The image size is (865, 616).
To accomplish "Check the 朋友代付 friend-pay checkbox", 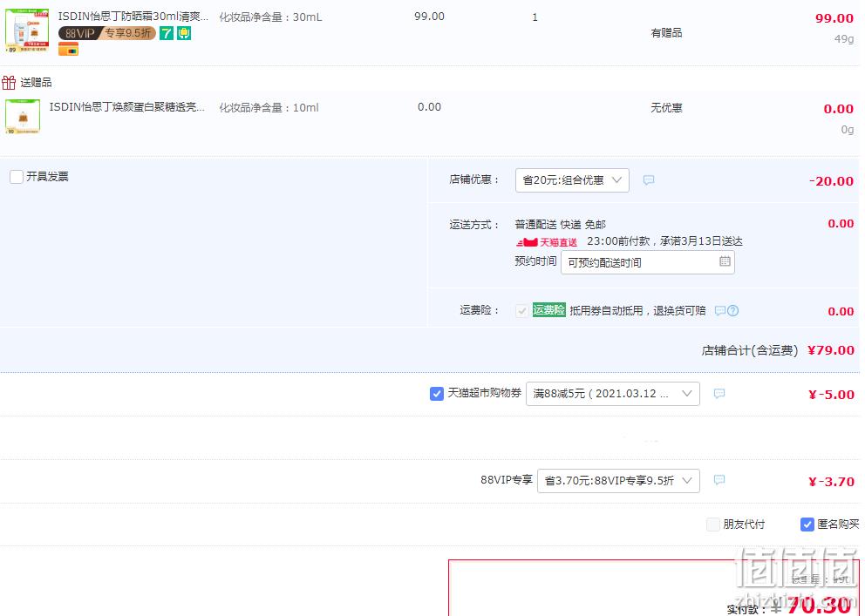I will coord(712,524).
